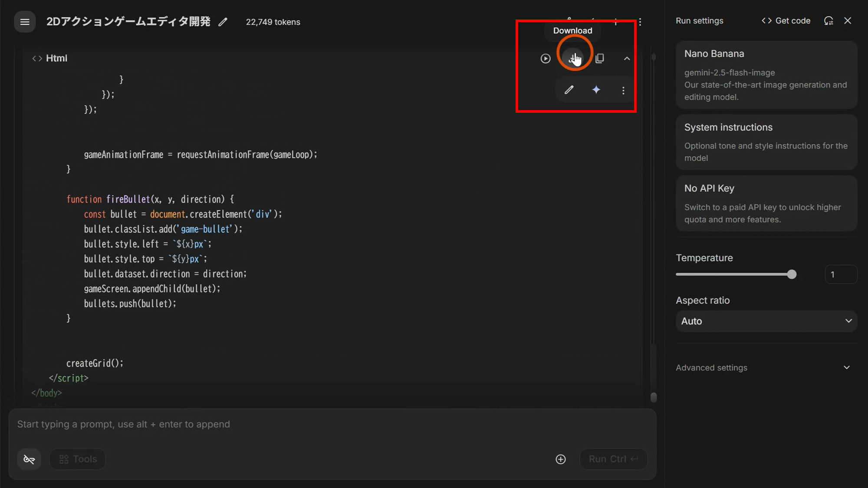Click the 'gemini-2.5-flash-image' model ID text

coord(730,72)
